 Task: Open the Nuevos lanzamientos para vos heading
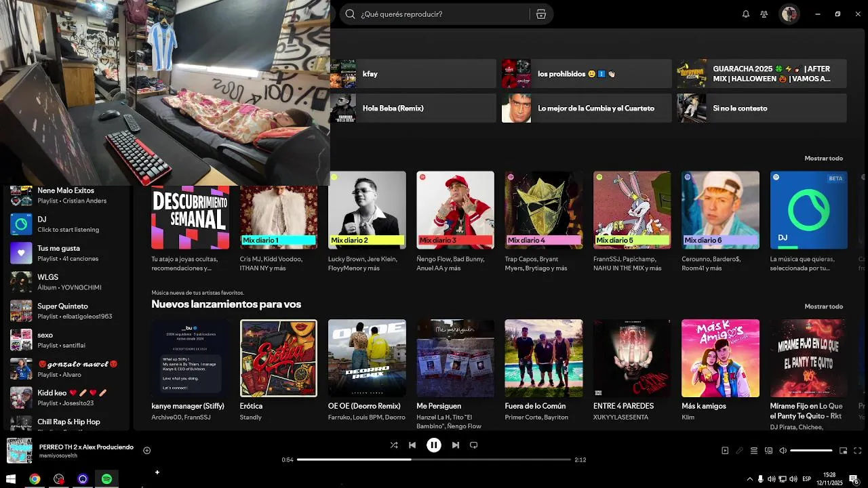(226, 304)
